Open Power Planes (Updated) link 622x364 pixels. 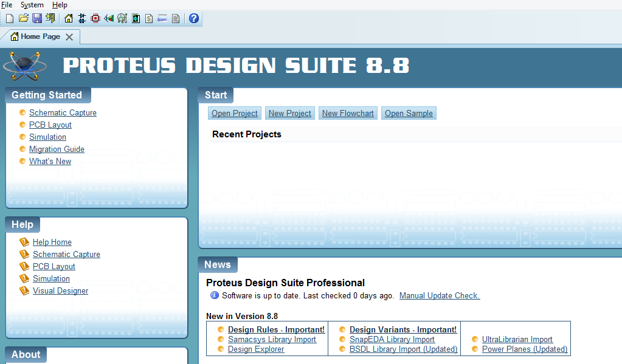[525, 349]
